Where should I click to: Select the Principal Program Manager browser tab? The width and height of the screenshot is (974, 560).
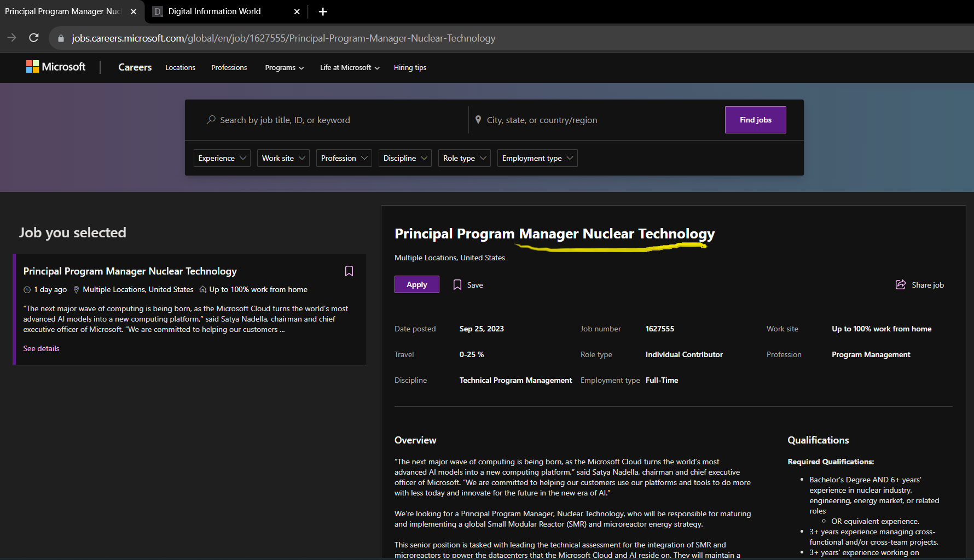(72, 11)
